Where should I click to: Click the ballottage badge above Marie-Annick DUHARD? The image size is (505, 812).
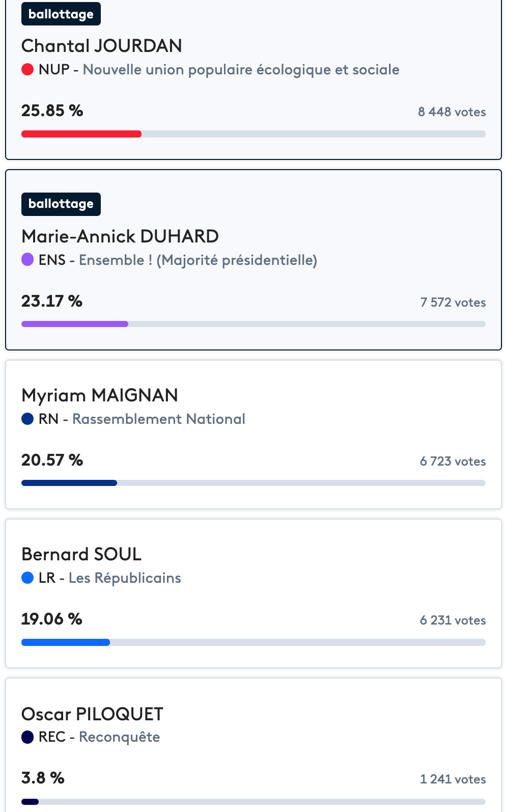(61, 204)
